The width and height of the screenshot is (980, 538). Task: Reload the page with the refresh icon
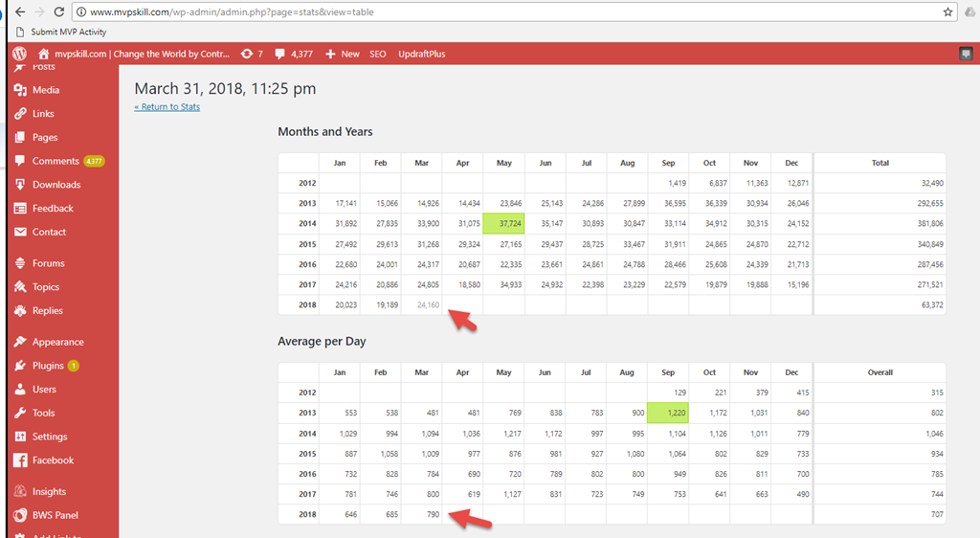[58, 11]
